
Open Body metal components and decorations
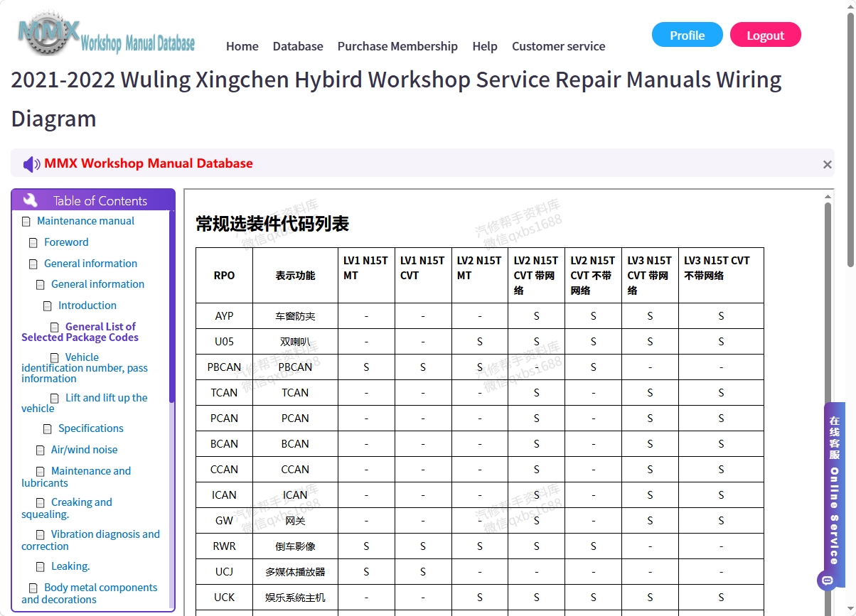coord(90,593)
